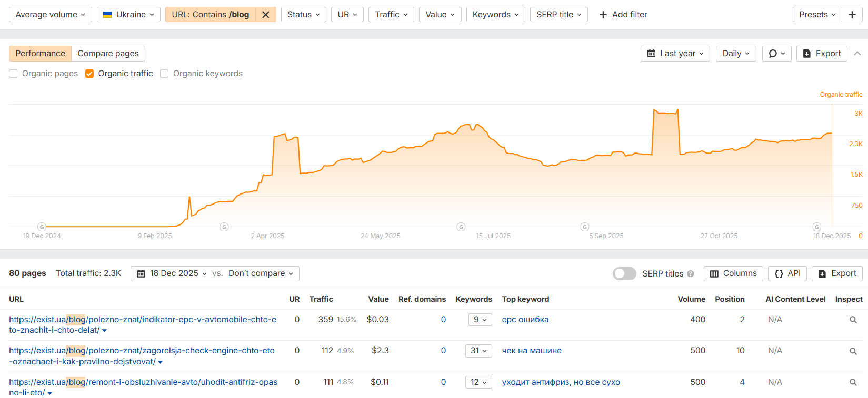The width and height of the screenshot is (868, 398).
Task: Expand keywords dropdown showing 31
Action: click(478, 351)
